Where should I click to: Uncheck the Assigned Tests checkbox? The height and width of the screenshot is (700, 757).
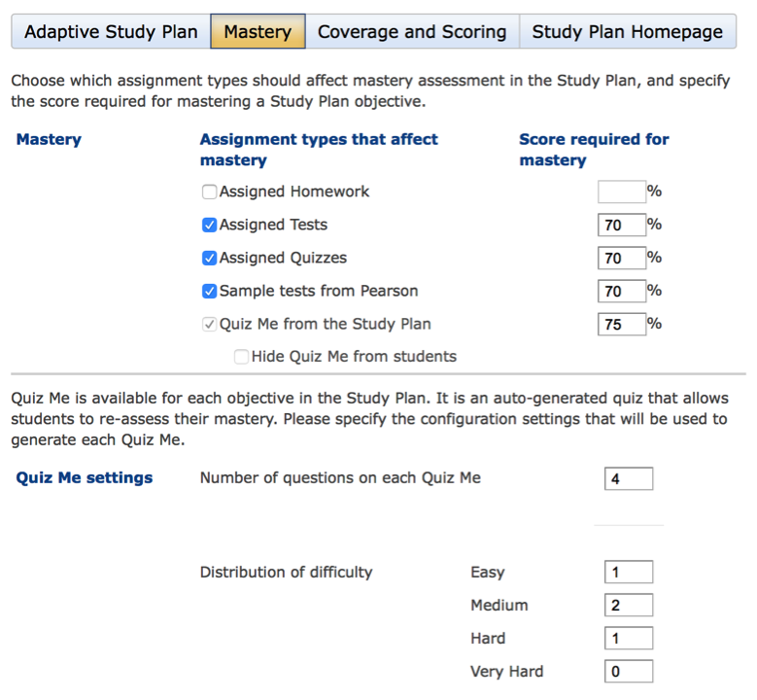click(x=209, y=226)
